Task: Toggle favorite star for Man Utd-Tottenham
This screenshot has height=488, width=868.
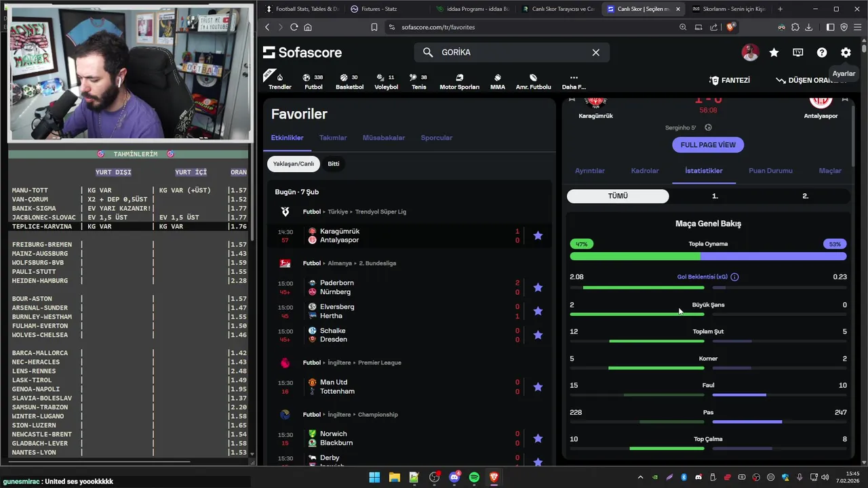Action: [x=538, y=386]
